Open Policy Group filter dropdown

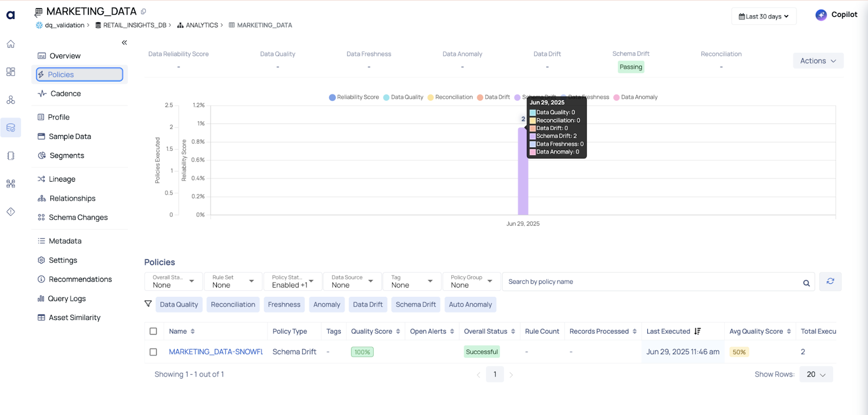tap(472, 282)
